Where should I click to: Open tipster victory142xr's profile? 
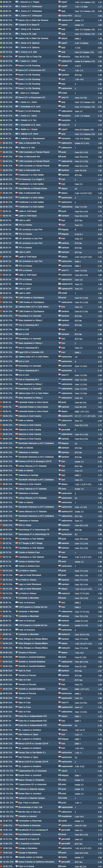(67, 15)
